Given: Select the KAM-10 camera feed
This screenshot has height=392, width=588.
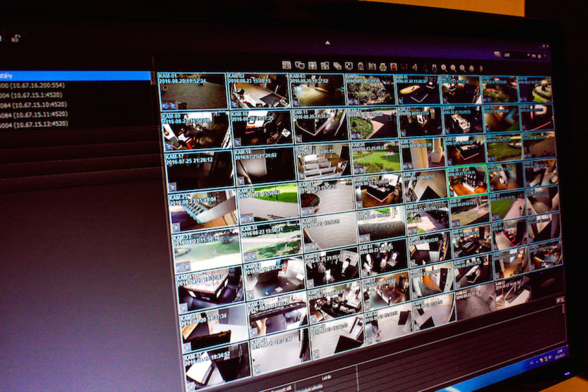Looking at the screenshot, I should click(x=261, y=127).
